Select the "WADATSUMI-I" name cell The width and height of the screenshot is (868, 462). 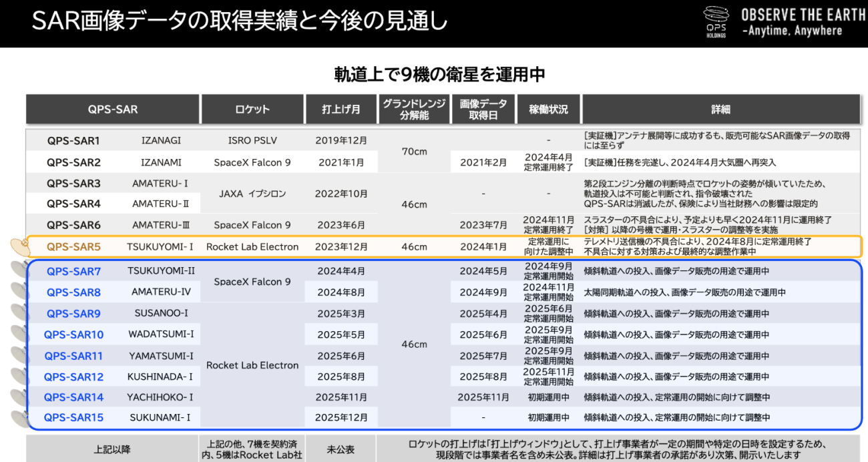click(x=161, y=334)
